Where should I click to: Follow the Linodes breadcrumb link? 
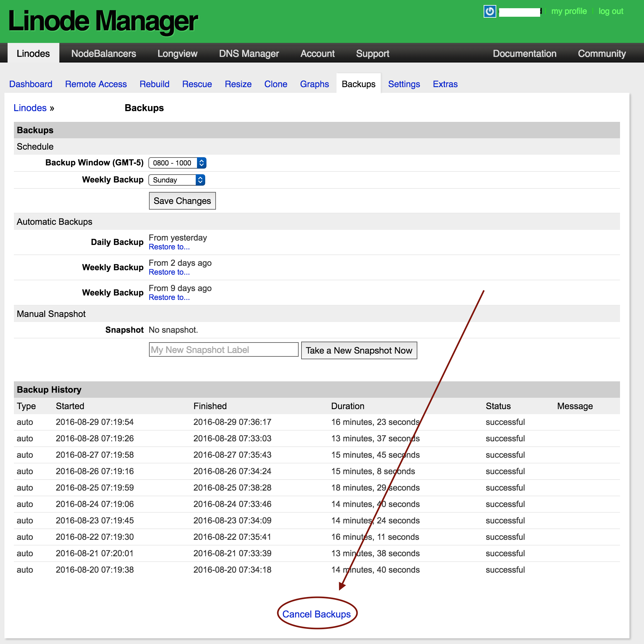(30, 108)
